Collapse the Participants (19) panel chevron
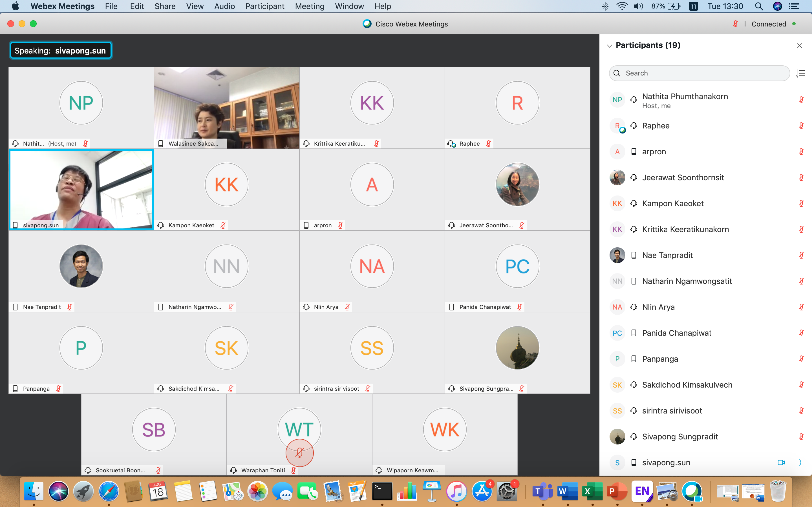812x507 pixels. (x=609, y=46)
